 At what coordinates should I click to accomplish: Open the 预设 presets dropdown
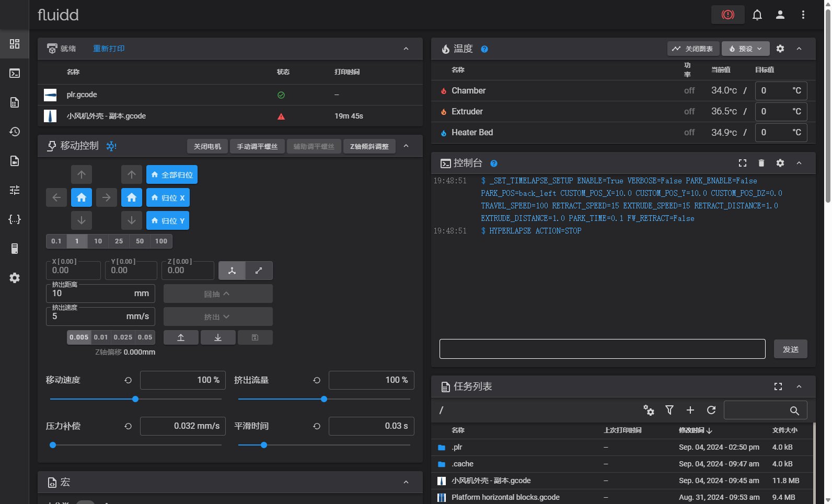coord(745,49)
